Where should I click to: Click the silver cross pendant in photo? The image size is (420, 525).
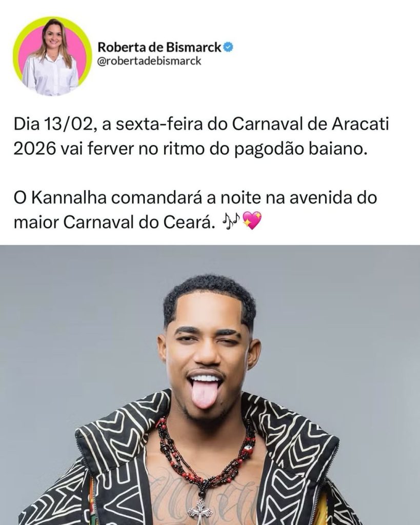(200, 510)
